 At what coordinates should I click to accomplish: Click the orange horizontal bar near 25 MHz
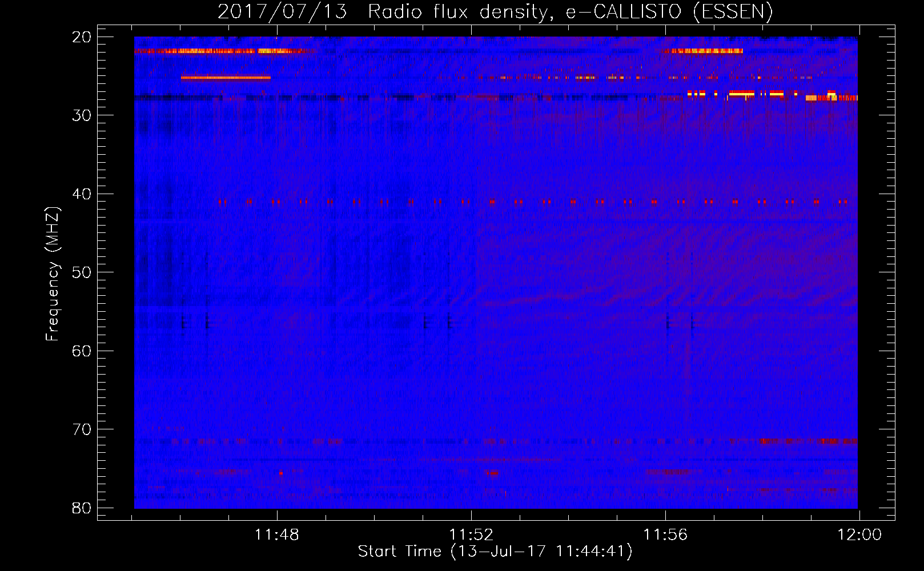click(226, 78)
